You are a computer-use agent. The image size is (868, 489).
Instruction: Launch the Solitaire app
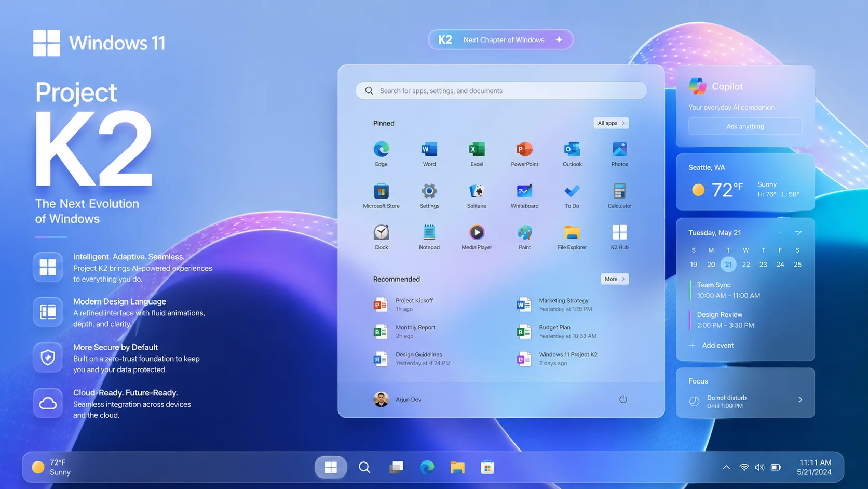[477, 195]
